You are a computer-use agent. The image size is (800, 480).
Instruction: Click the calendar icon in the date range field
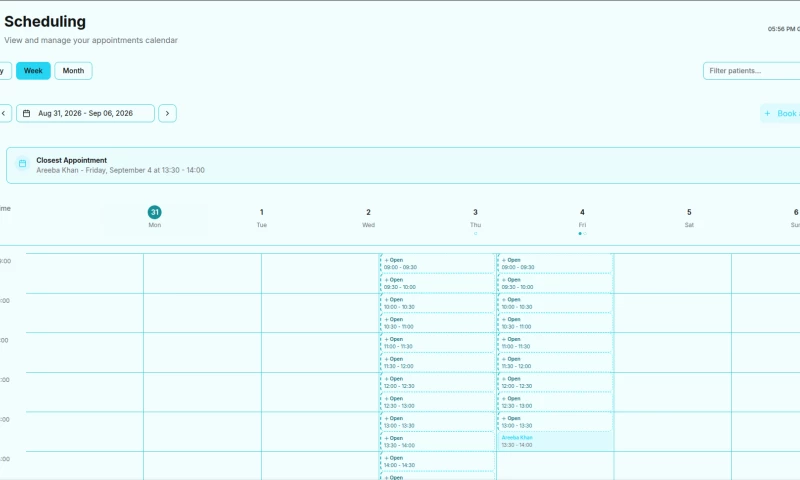[x=27, y=113]
